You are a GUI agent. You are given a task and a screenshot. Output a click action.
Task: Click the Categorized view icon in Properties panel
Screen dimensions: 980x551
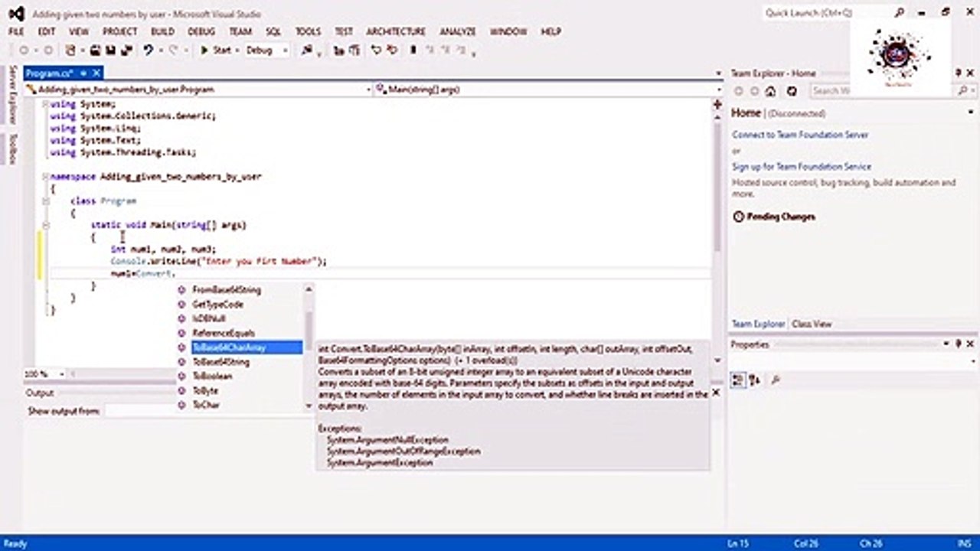coord(738,380)
